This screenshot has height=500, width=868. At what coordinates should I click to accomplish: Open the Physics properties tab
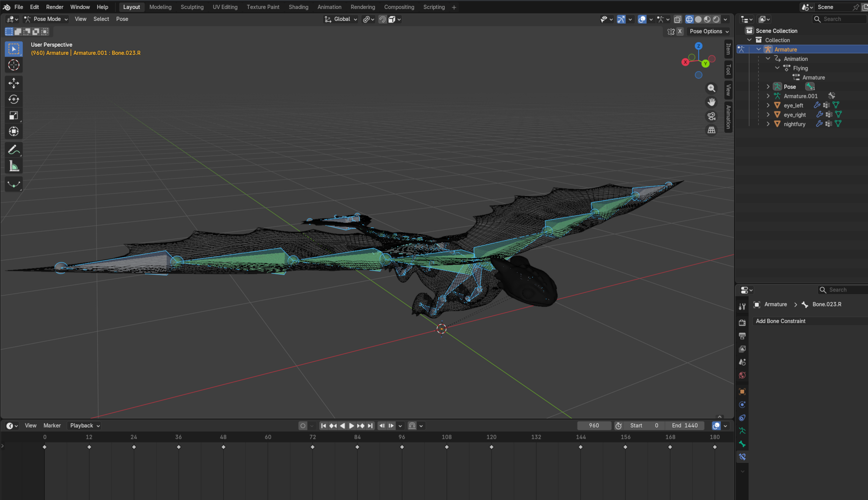742,405
